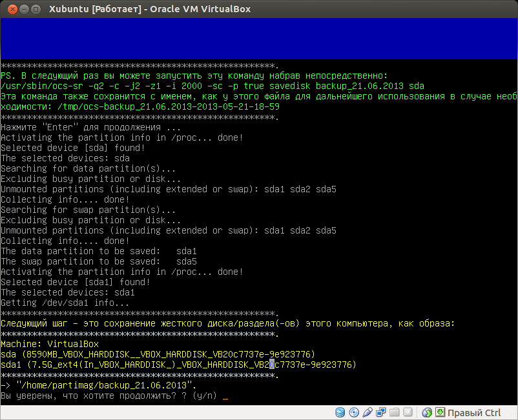
Task: Click the video capture status icon
Action: coord(408,412)
